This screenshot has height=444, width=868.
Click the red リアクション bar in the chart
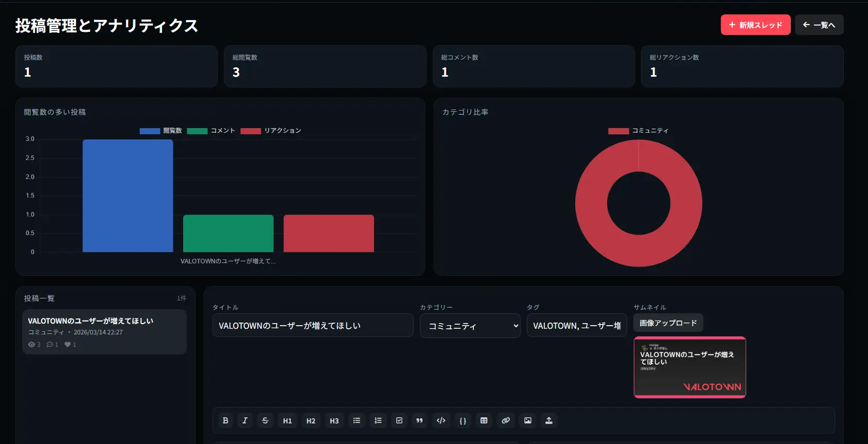coord(329,234)
